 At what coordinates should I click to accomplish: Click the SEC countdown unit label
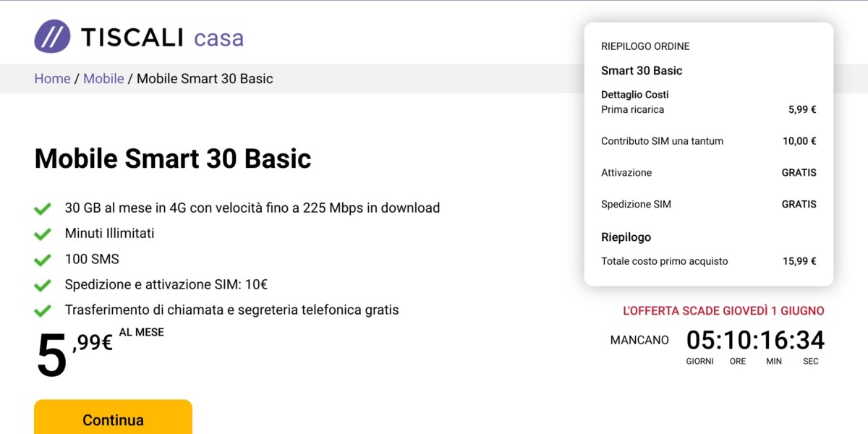coord(811,361)
